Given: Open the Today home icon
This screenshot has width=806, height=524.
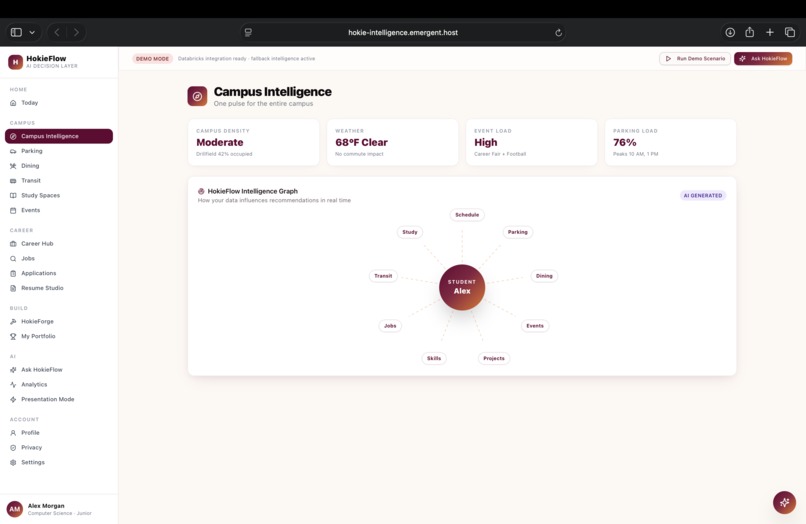Looking at the screenshot, I should pos(13,103).
